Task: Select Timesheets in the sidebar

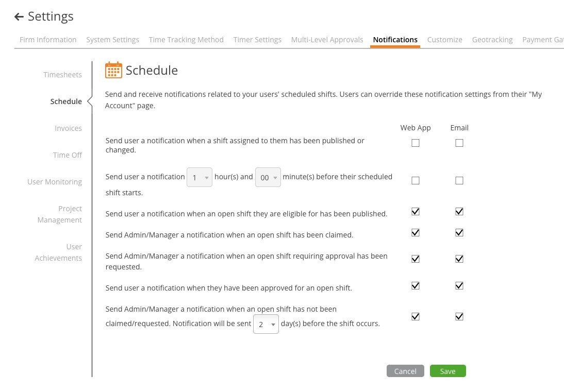Action: 62,75
